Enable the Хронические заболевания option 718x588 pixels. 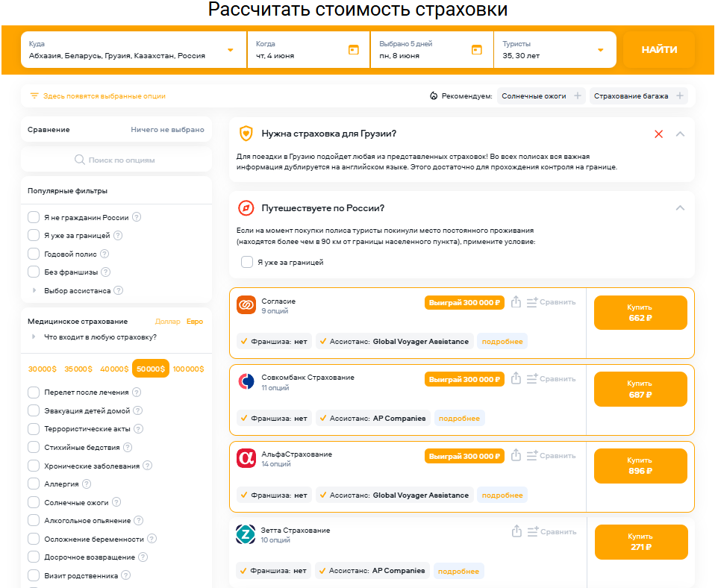coord(34,466)
